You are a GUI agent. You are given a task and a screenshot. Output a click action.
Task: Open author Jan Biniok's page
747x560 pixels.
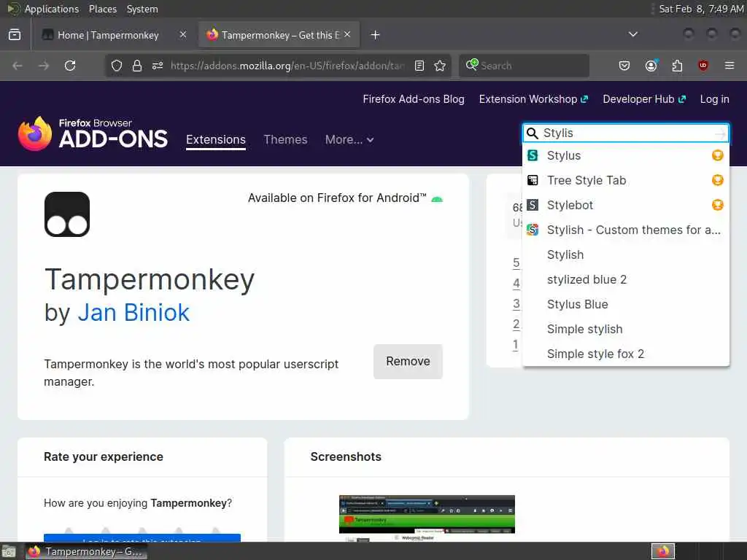pos(133,313)
